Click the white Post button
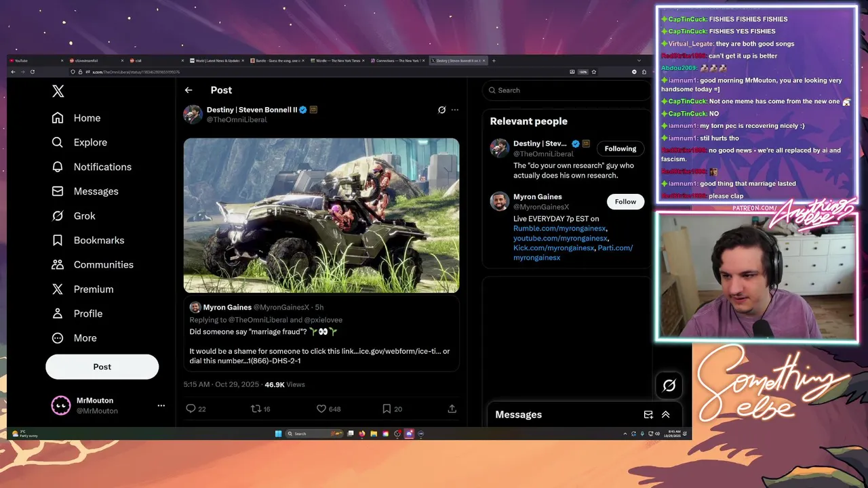868x488 pixels. pyautogui.click(x=102, y=367)
